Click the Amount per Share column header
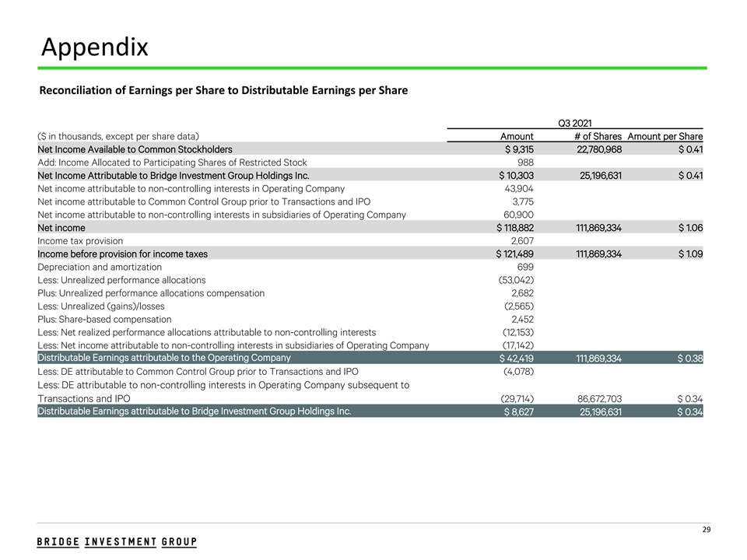This screenshot has height=560, width=747. click(x=665, y=135)
